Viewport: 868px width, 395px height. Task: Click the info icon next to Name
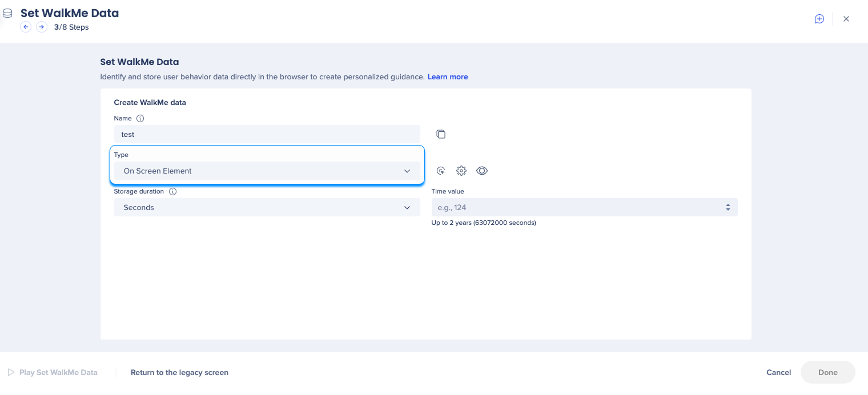tap(140, 119)
